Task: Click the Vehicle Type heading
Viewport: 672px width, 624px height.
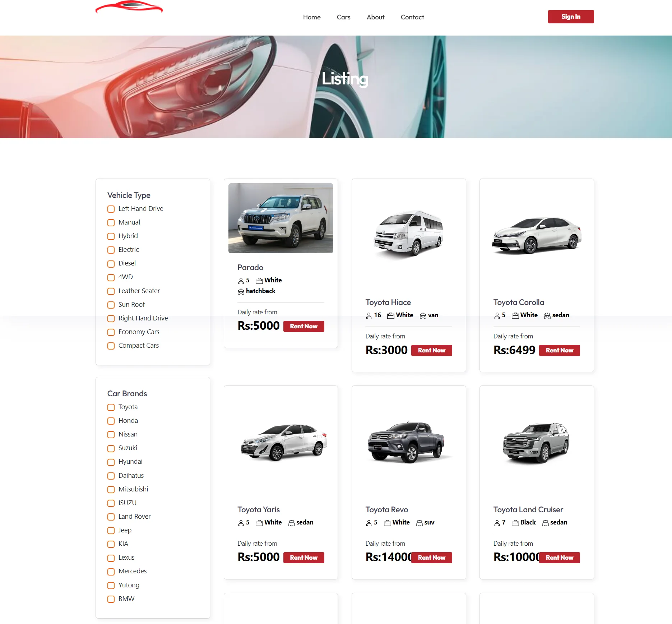Action: point(129,195)
